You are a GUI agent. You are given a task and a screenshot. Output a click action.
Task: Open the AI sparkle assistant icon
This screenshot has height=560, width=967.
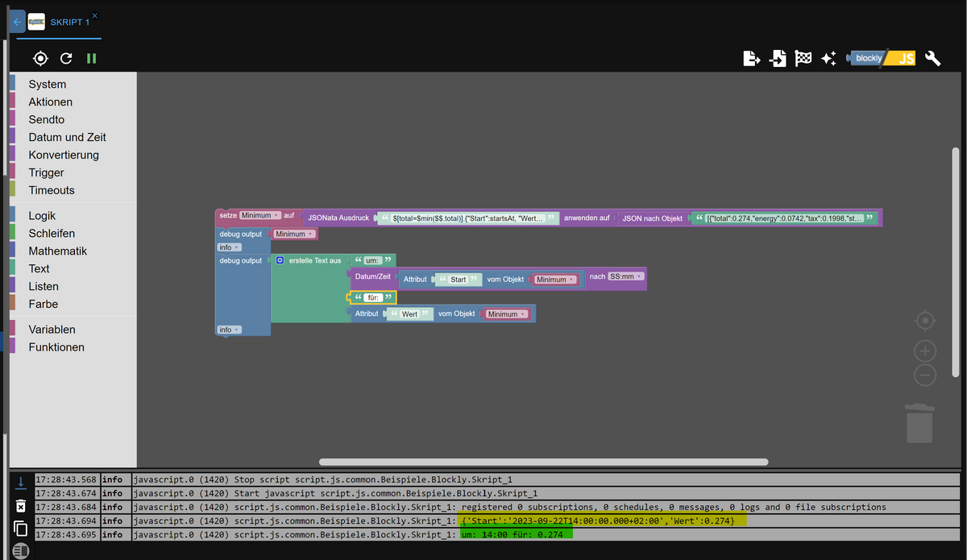(828, 58)
